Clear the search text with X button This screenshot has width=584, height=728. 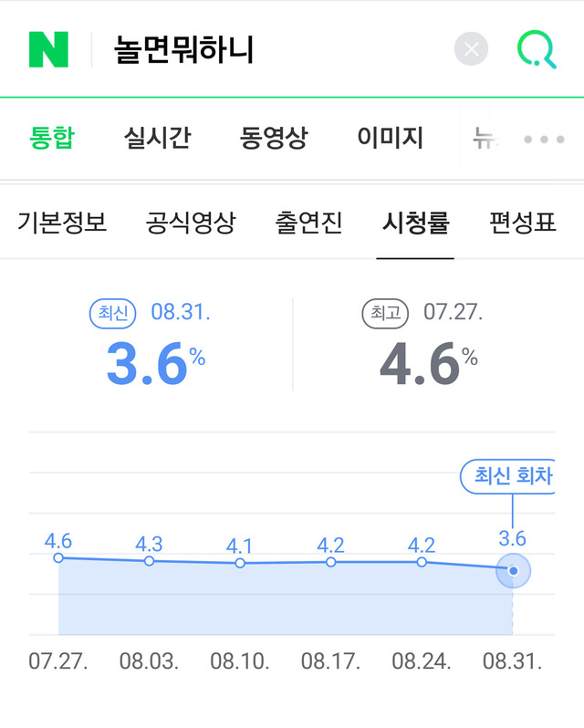coord(471,49)
